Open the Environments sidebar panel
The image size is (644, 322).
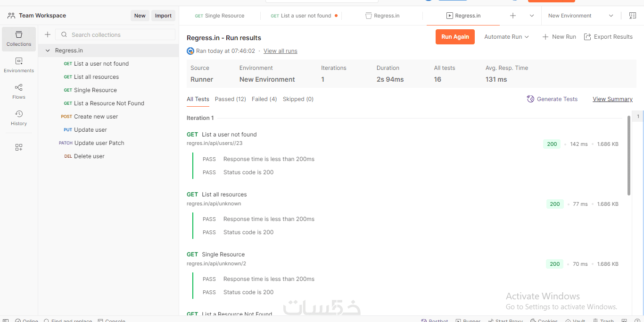pos(19,66)
